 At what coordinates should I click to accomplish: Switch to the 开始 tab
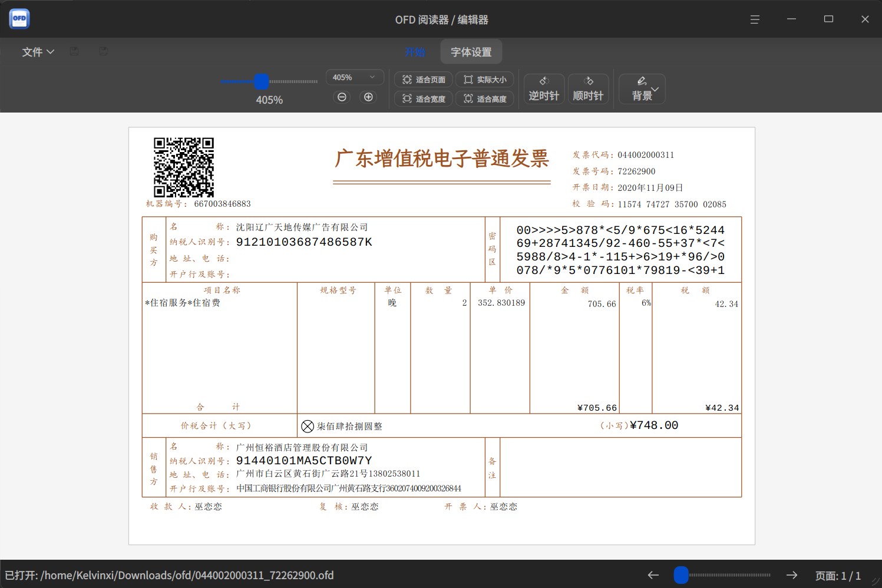coord(415,52)
